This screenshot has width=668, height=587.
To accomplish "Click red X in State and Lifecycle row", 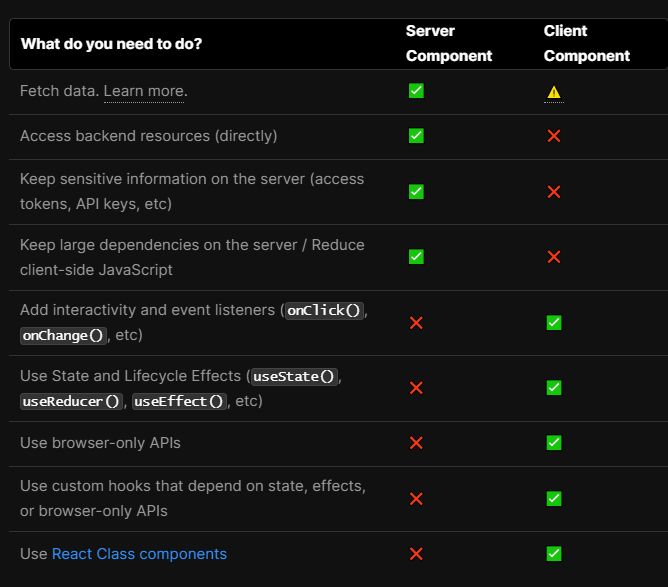I will point(416,388).
